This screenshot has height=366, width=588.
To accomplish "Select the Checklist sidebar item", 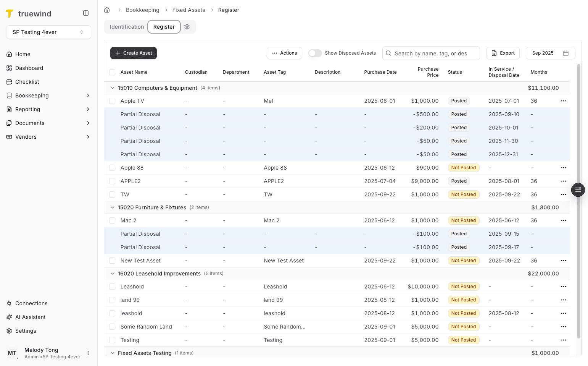I will point(27,81).
